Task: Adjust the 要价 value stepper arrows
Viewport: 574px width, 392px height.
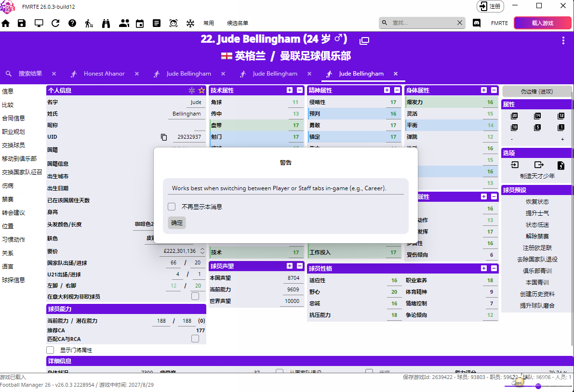Action: coord(202,251)
